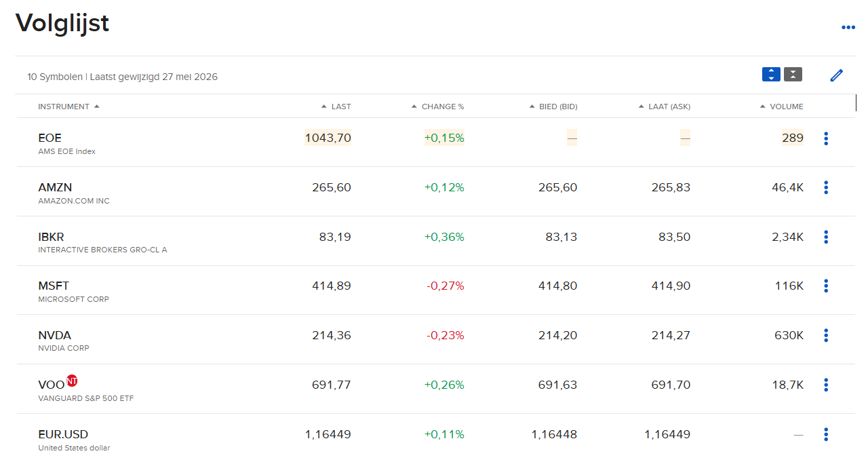The height and width of the screenshot is (460, 868).
Task: Sort by CHANGE % column header
Action: 437,107
